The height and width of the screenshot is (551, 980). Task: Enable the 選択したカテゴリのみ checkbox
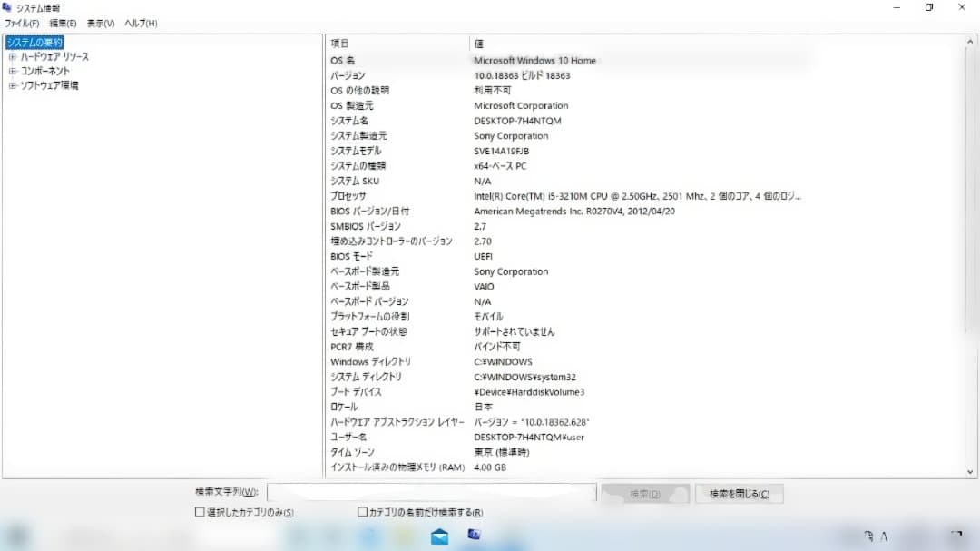198,512
